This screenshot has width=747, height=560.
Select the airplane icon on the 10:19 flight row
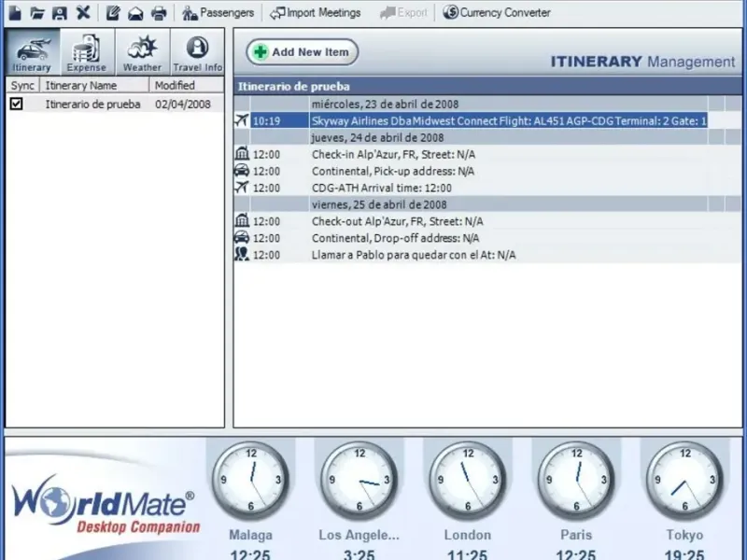tap(242, 120)
